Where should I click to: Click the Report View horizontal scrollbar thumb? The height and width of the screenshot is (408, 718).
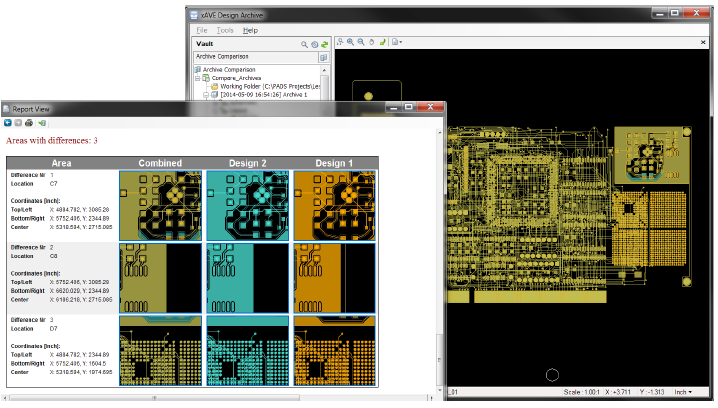pyautogui.click(x=155, y=398)
